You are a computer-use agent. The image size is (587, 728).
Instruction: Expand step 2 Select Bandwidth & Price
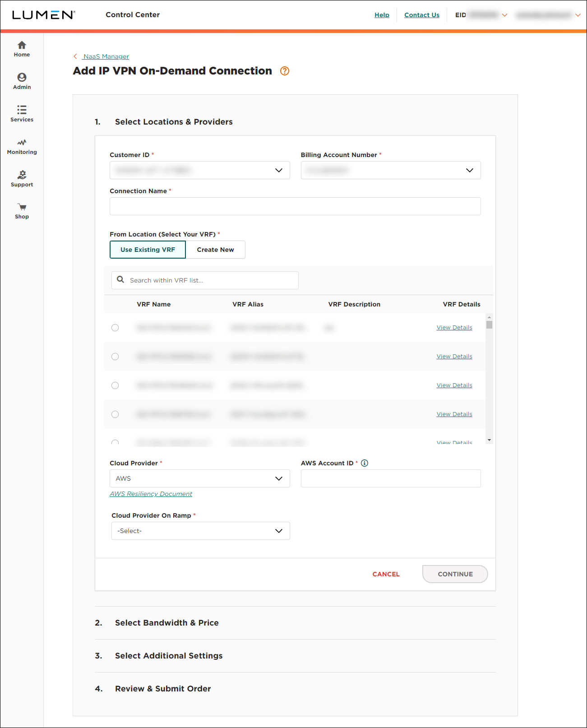click(x=166, y=623)
